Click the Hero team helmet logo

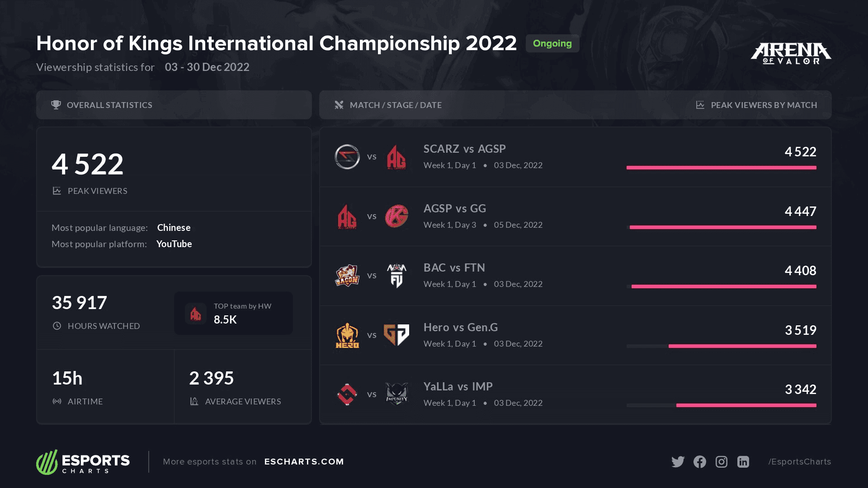point(347,335)
